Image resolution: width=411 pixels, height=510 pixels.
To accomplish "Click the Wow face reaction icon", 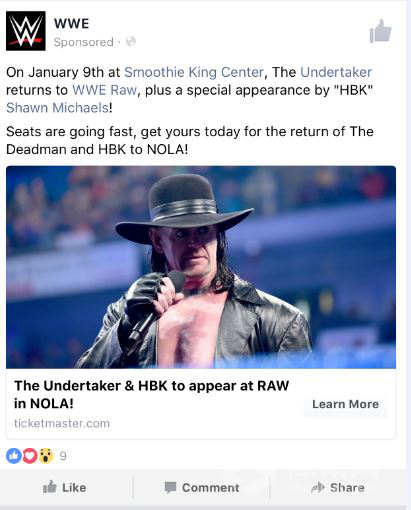I will 46,456.
